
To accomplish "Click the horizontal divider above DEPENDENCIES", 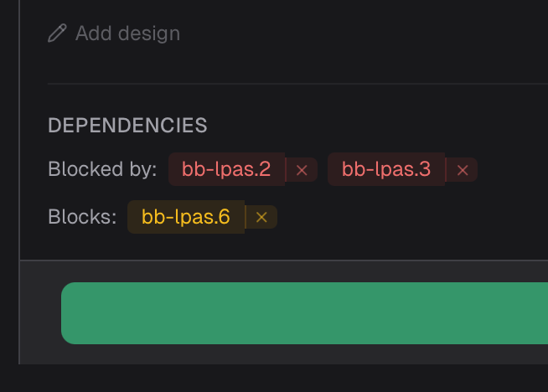I will pos(293,84).
